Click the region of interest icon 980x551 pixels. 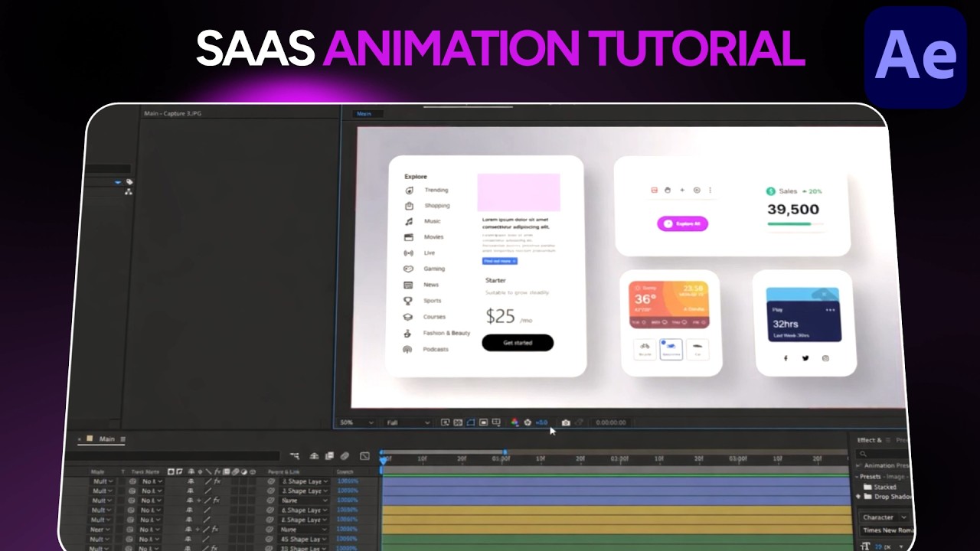[x=484, y=422]
